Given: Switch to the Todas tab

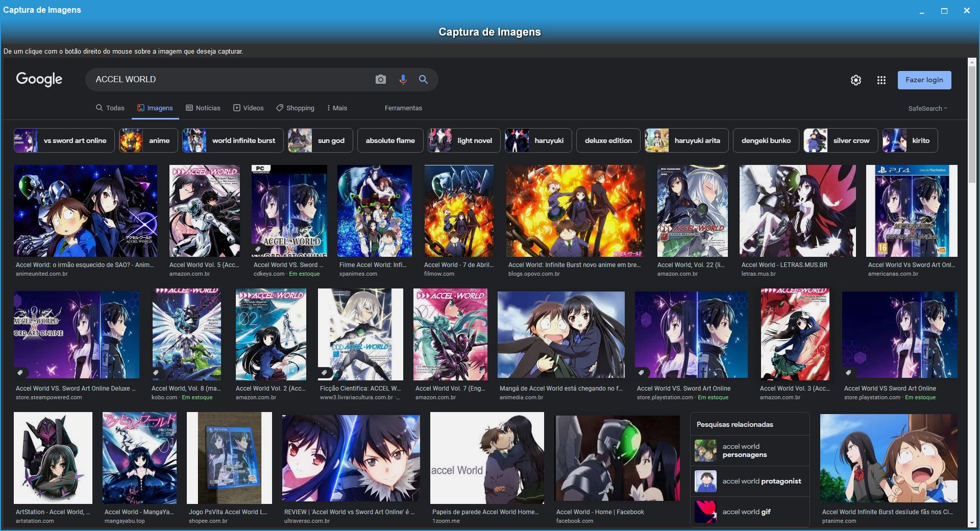Looking at the screenshot, I should pyautogui.click(x=110, y=108).
